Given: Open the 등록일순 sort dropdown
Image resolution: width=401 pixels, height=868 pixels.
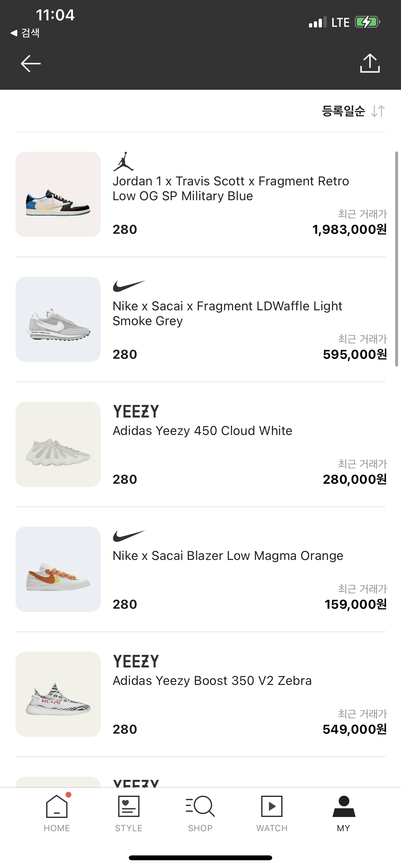Looking at the screenshot, I should 344,111.
